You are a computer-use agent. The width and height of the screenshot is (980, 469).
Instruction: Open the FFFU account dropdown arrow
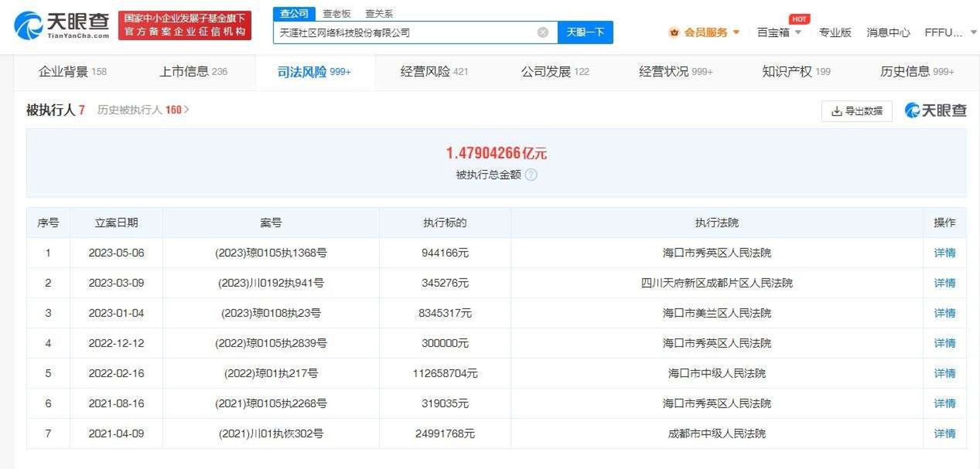pyautogui.click(x=973, y=32)
